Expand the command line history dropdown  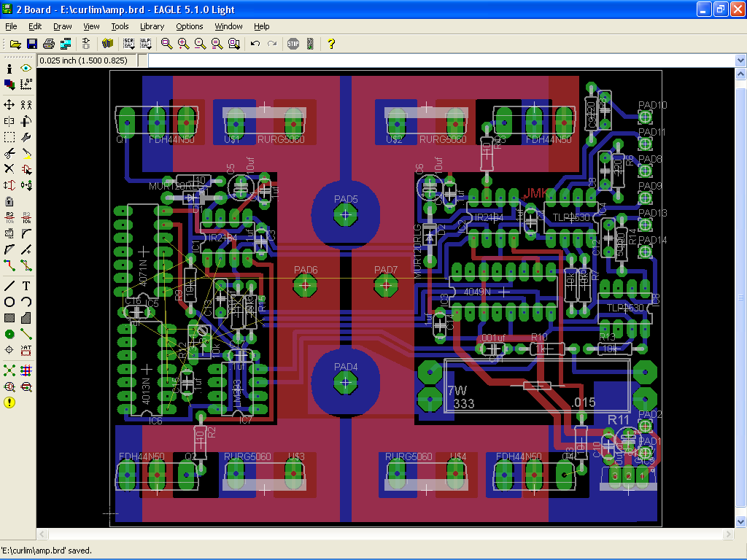point(740,61)
